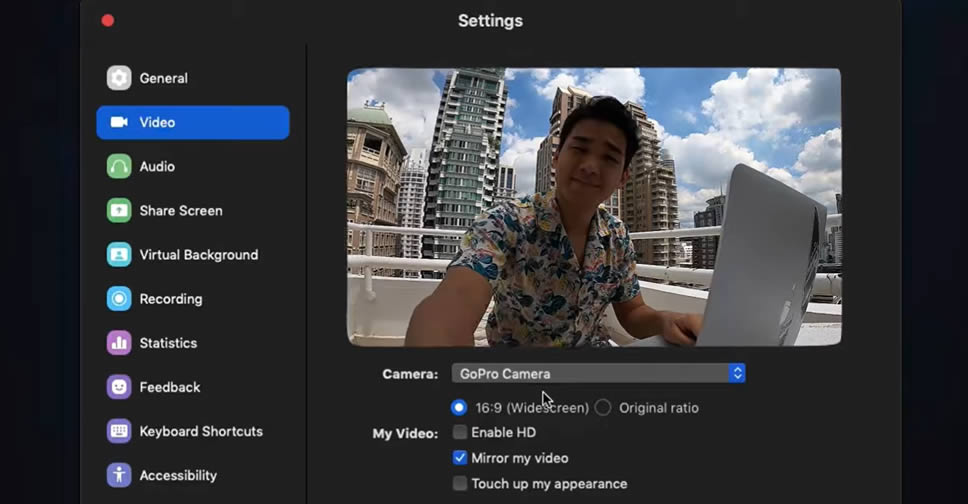The height and width of the screenshot is (504, 968).
Task: Click the camera video preview
Action: click(x=593, y=207)
